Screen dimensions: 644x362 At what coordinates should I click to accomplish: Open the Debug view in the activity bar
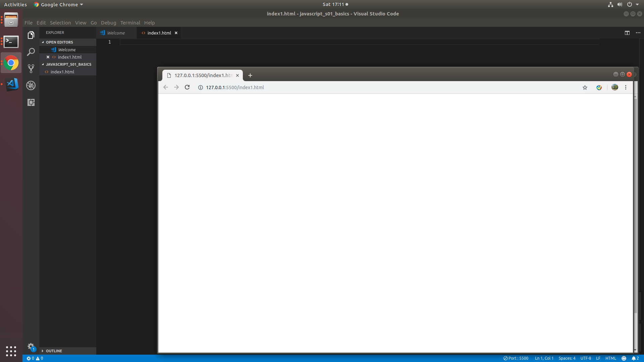click(x=31, y=85)
